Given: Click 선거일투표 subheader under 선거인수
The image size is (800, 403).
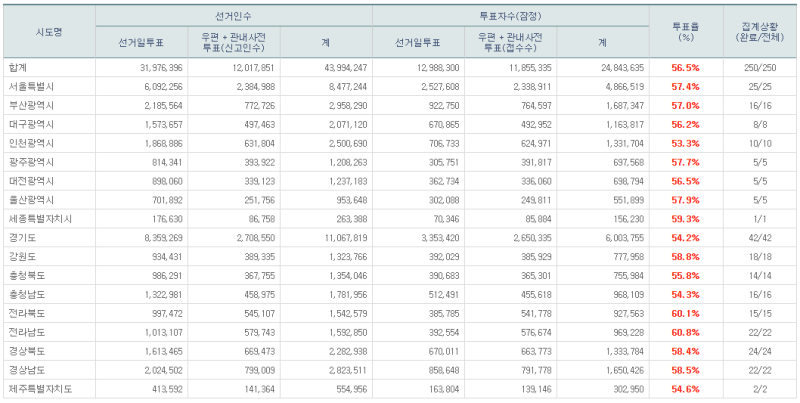Looking at the screenshot, I should pyautogui.click(x=141, y=43).
